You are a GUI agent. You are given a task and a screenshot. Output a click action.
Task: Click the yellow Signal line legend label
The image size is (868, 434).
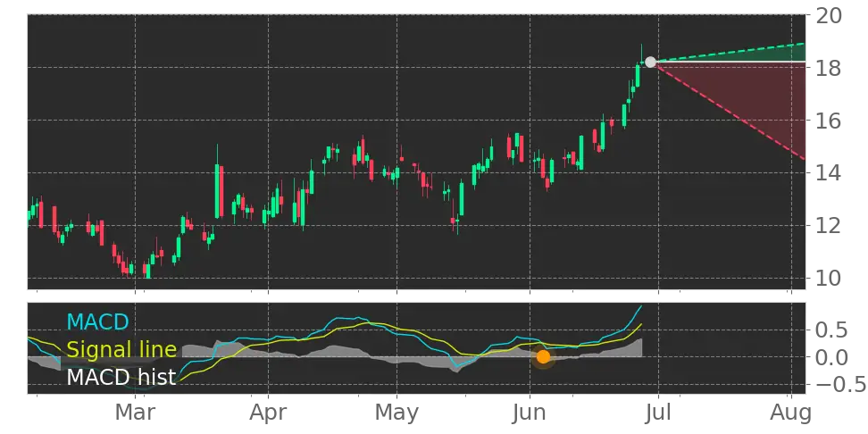coord(121,350)
